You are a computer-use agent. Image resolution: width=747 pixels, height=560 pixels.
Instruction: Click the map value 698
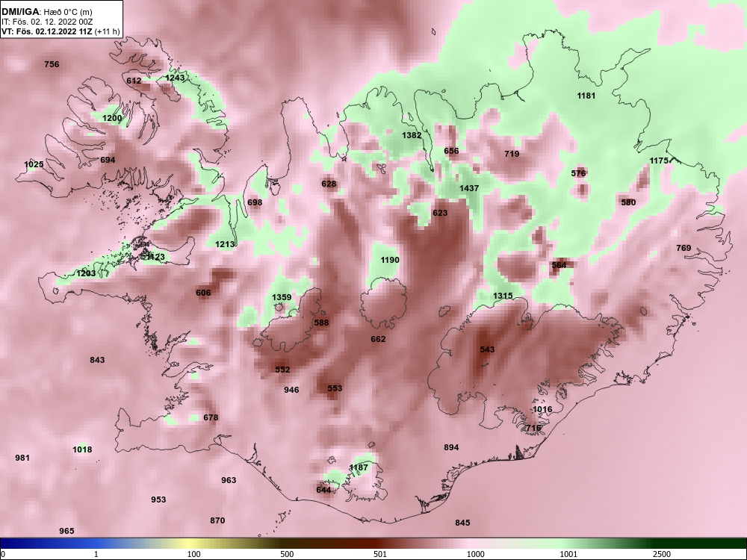(x=255, y=202)
